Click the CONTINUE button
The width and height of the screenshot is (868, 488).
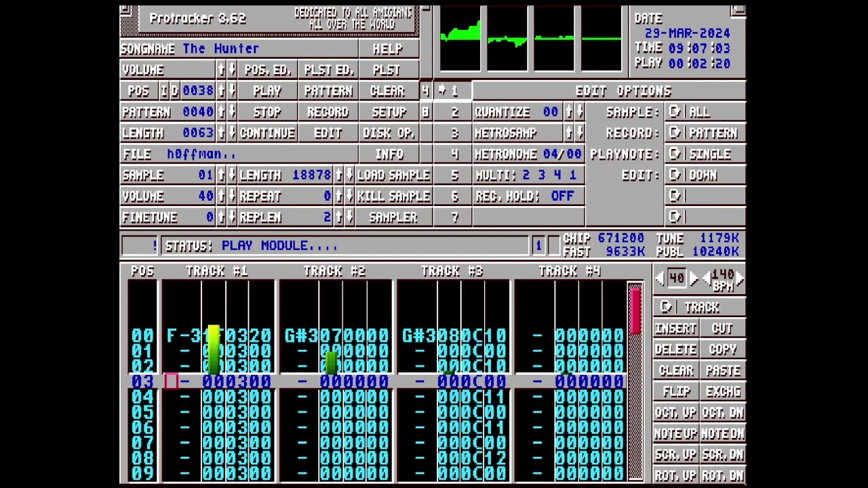(x=267, y=133)
